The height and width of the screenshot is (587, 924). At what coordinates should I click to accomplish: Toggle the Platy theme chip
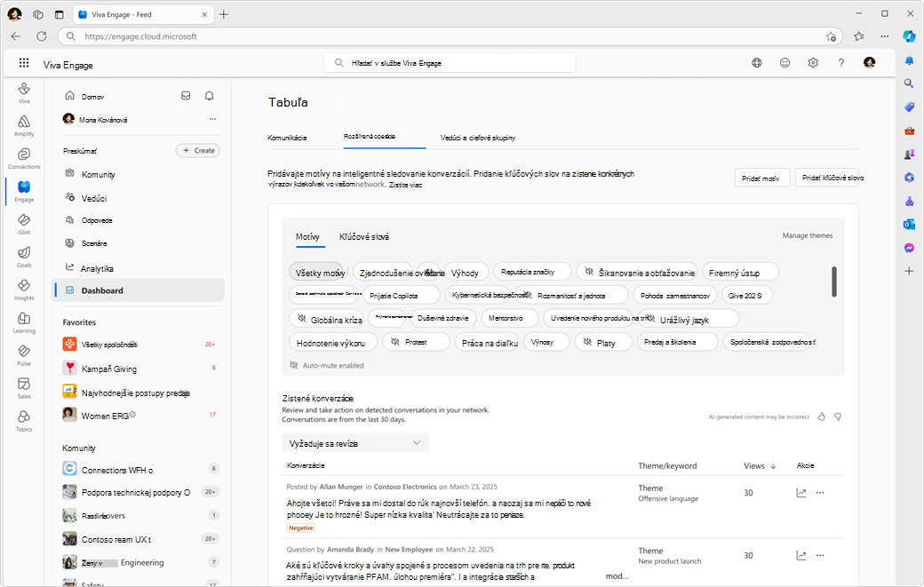(x=603, y=342)
